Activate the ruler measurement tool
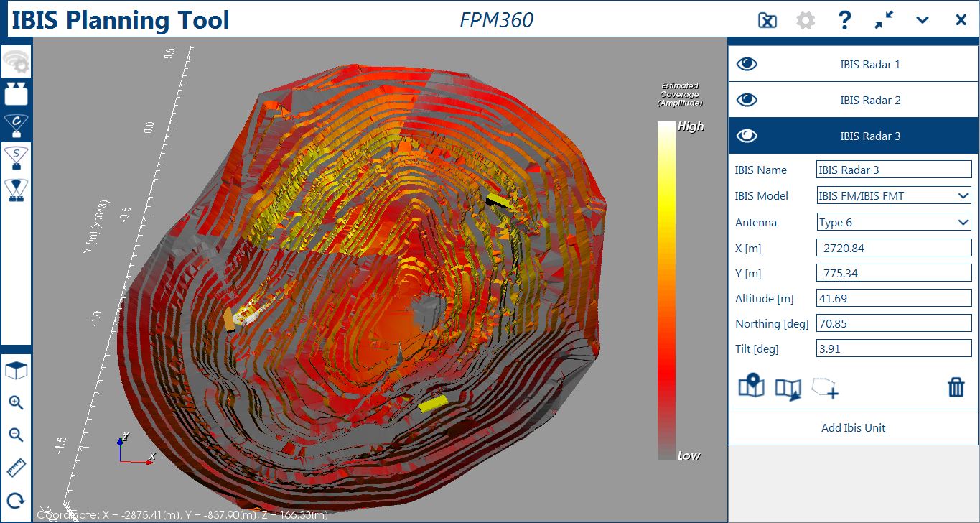Viewport: 980px width, 523px height. 16,468
